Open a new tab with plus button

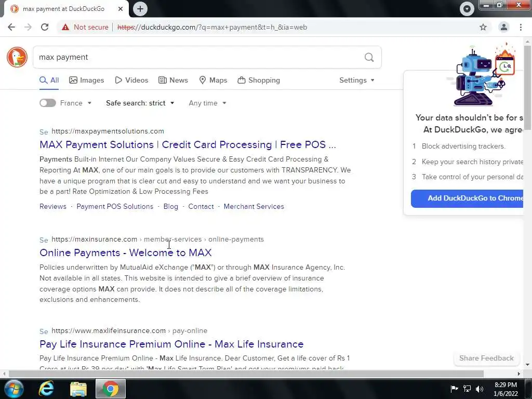140,9
